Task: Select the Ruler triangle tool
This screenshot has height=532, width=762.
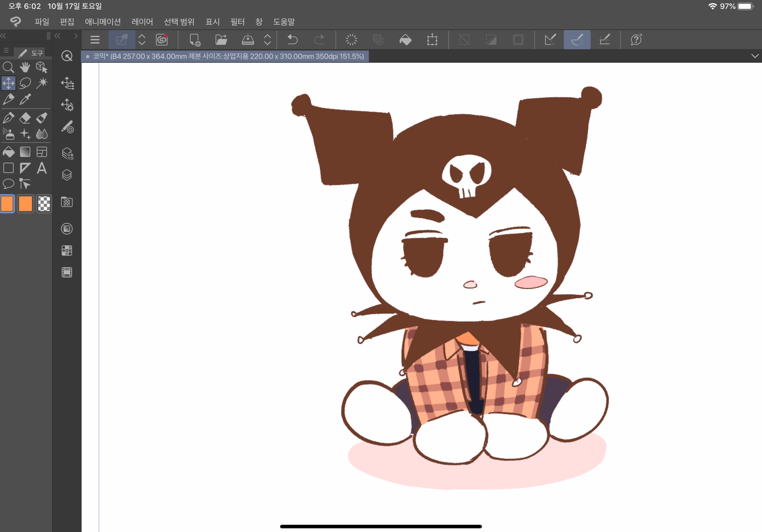Action: (25, 168)
